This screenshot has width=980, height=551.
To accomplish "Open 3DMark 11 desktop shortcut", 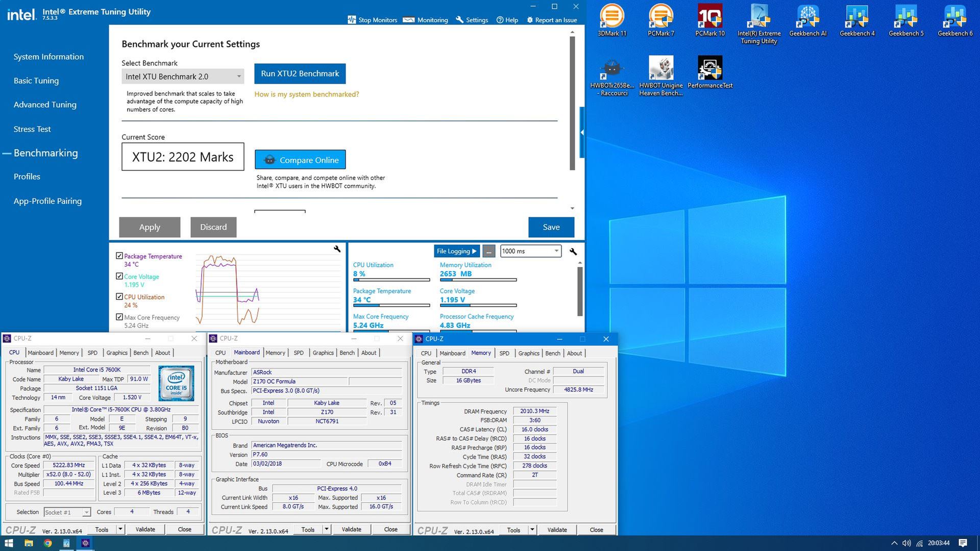I will [611, 20].
